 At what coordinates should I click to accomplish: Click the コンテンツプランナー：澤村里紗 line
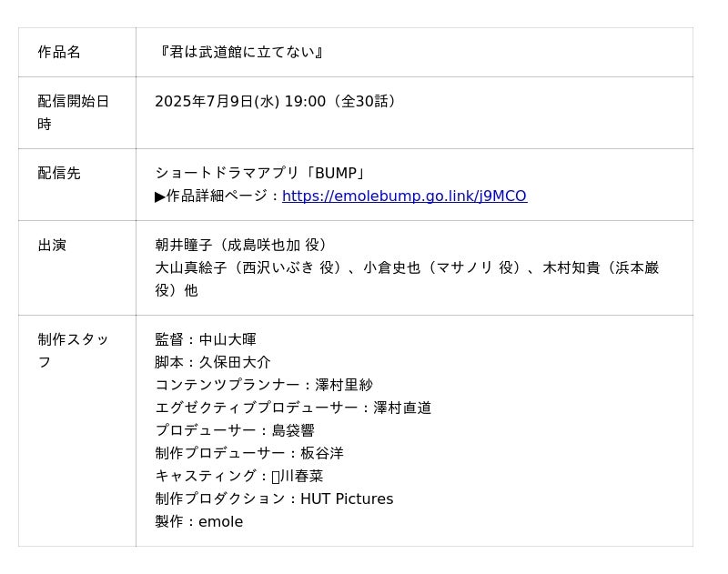[x=264, y=385]
